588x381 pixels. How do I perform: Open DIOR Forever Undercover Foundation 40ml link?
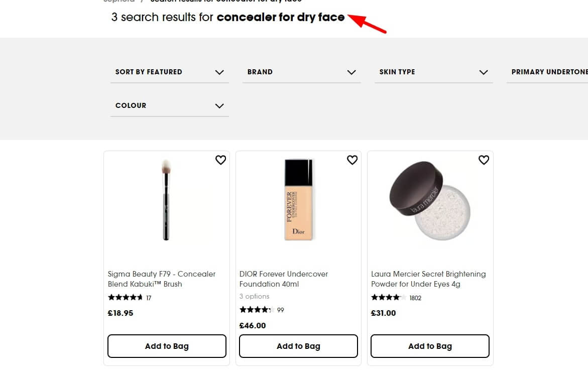(284, 279)
